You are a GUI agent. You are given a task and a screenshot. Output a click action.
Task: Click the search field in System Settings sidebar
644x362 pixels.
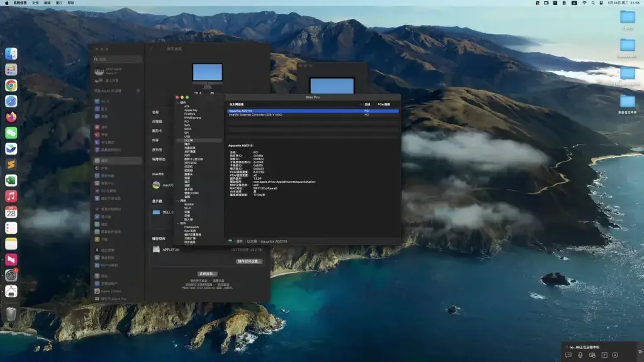click(x=118, y=59)
